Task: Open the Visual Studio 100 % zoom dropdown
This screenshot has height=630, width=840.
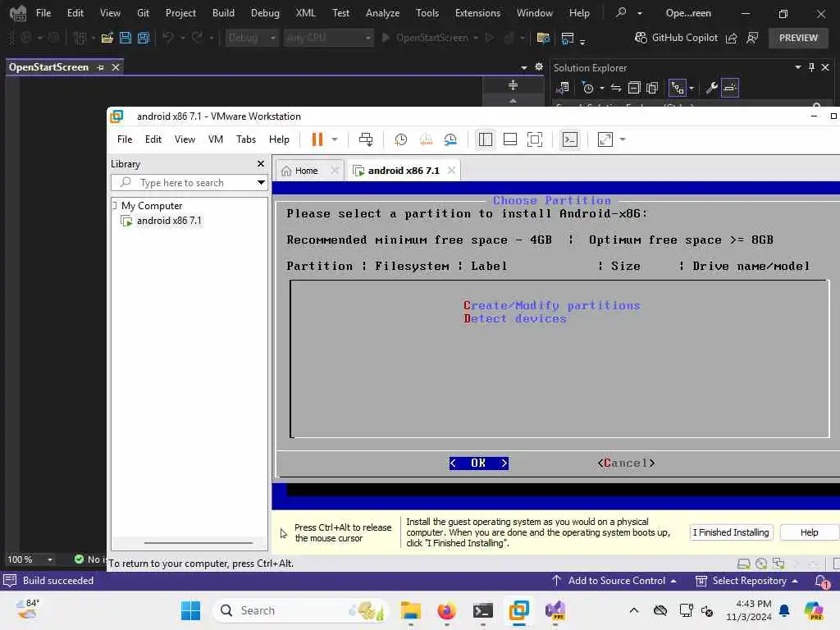Action: tap(50, 559)
